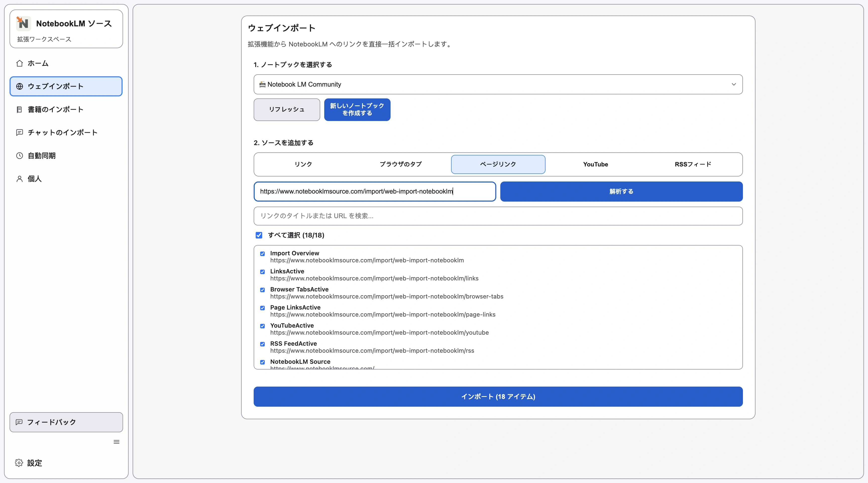Open the notebook selection chevron
Screen dimensions: 868x483
tap(734, 85)
